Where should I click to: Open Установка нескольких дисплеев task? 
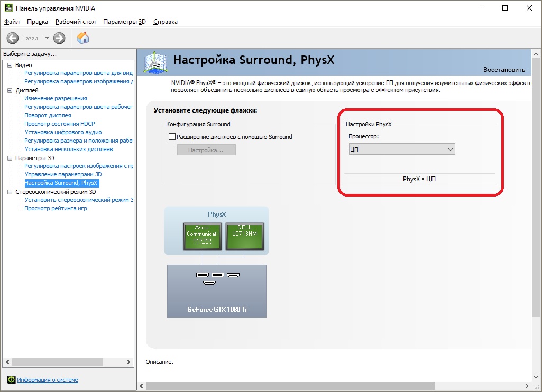68,149
